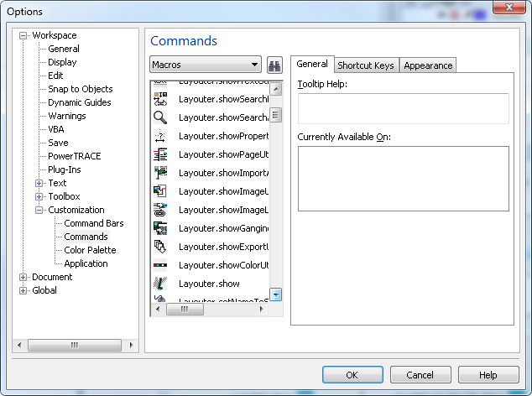Collapse the Workspace tree node
Viewport: 532px width, 396px height.
click(x=23, y=35)
